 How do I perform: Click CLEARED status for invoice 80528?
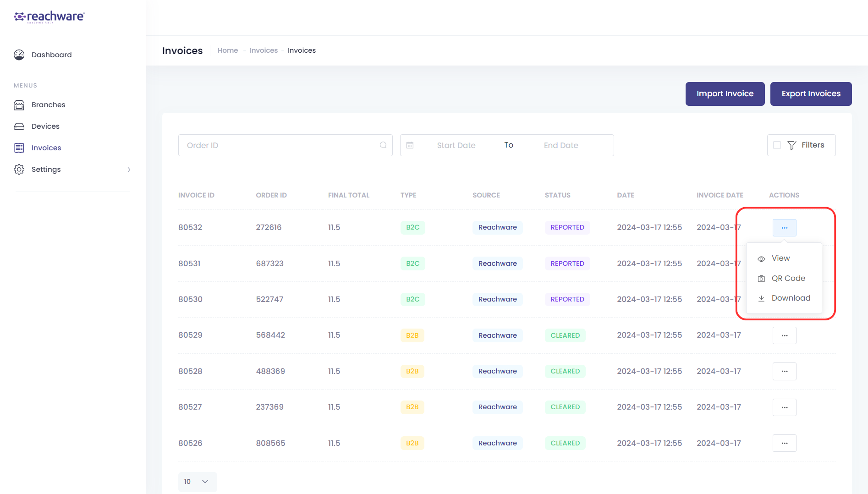(x=565, y=371)
